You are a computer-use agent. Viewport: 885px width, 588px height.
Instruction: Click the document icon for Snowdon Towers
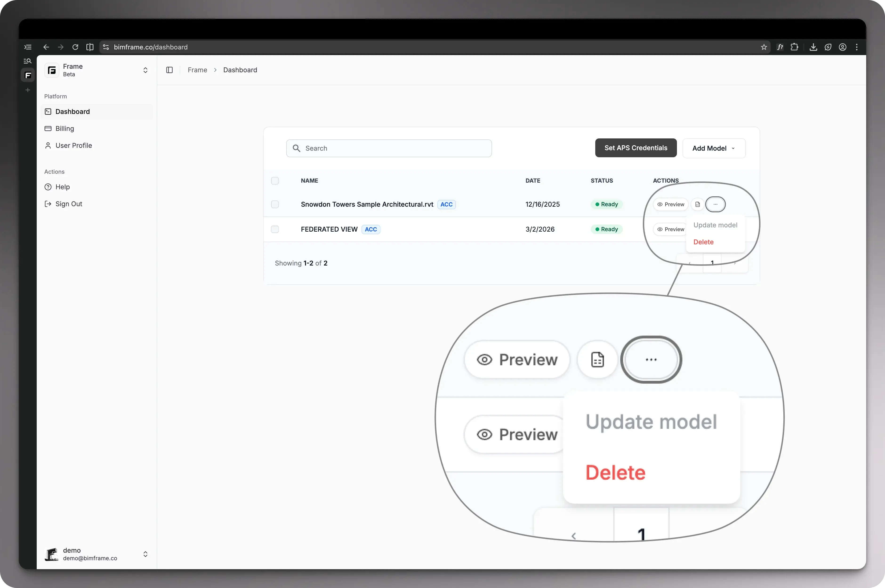coord(697,204)
